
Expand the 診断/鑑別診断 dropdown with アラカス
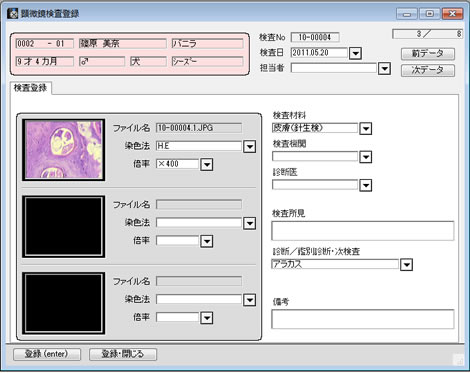click(x=406, y=265)
